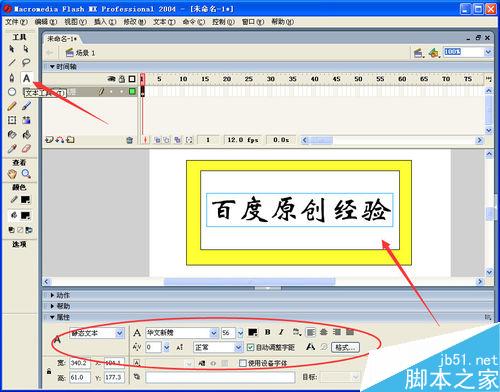This screenshot has height=392, width=500.
Task: Click the black and white colors icon
Action: click(x=12, y=230)
